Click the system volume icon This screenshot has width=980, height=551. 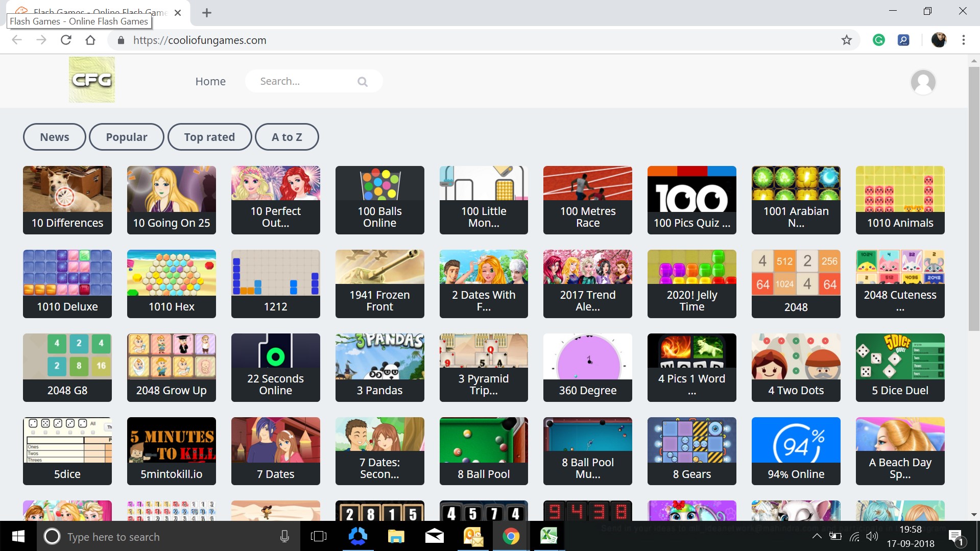(872, 536)
